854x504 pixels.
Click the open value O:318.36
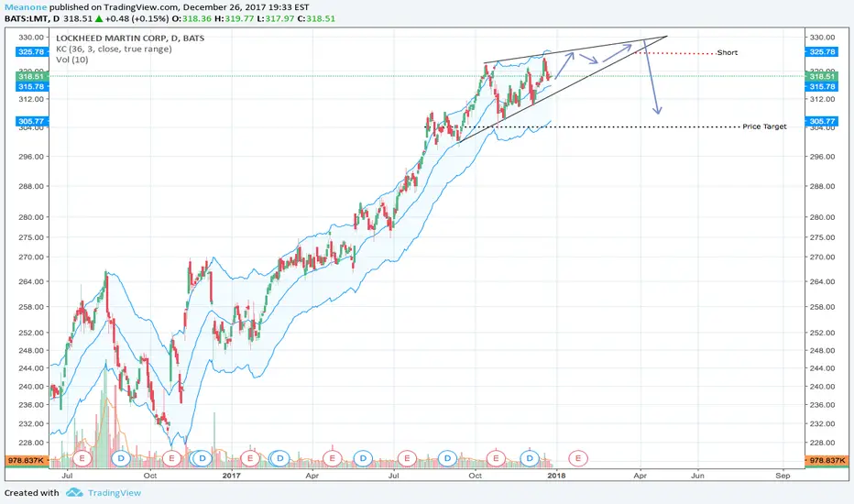[192, 18]
